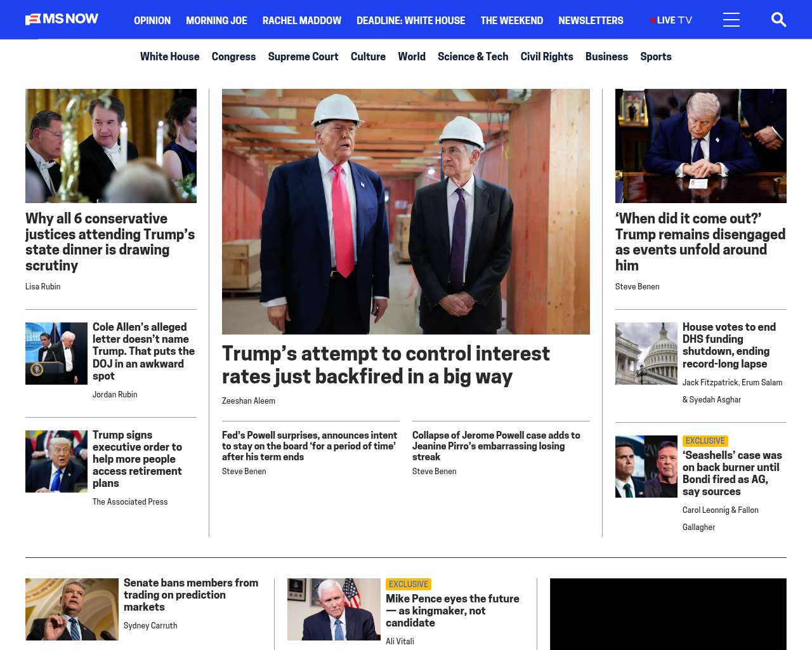
Task: Click the EXCLUSIVE badge on Seashells story
Action: click(705, 441)
